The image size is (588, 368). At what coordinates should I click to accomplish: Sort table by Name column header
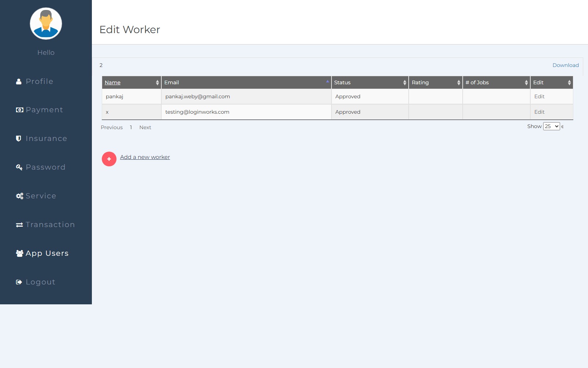[x=112, y=82]
